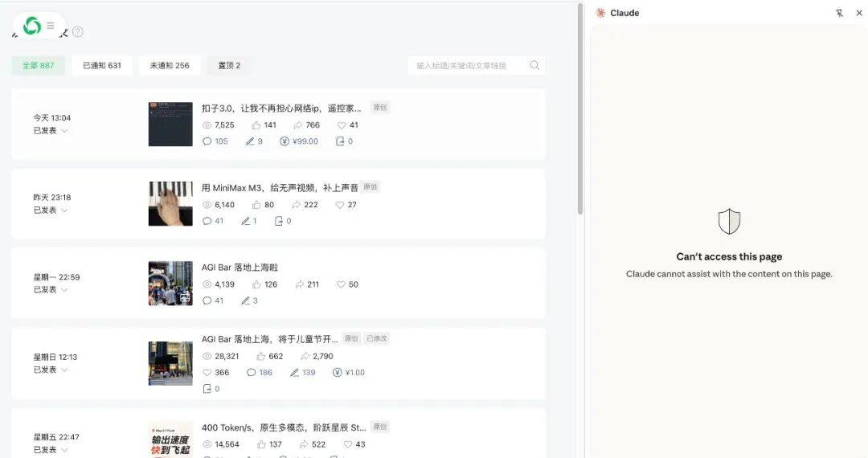Click the export icon showing 0 in 昨天 23:18 row
Viewport: 868px width, 458px height.
[x=278, y=221]
